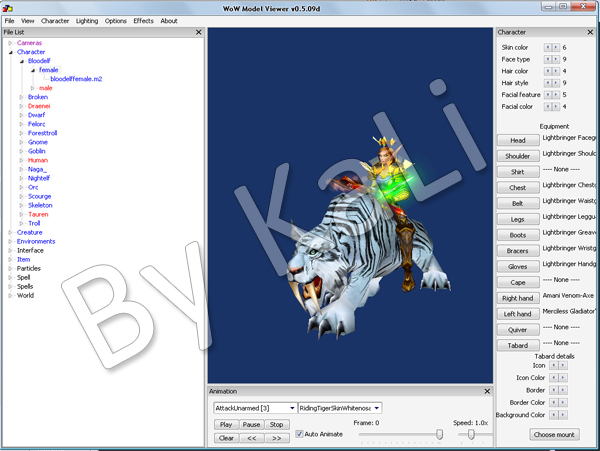Click the Tabard equipment button

click(518, 345)
